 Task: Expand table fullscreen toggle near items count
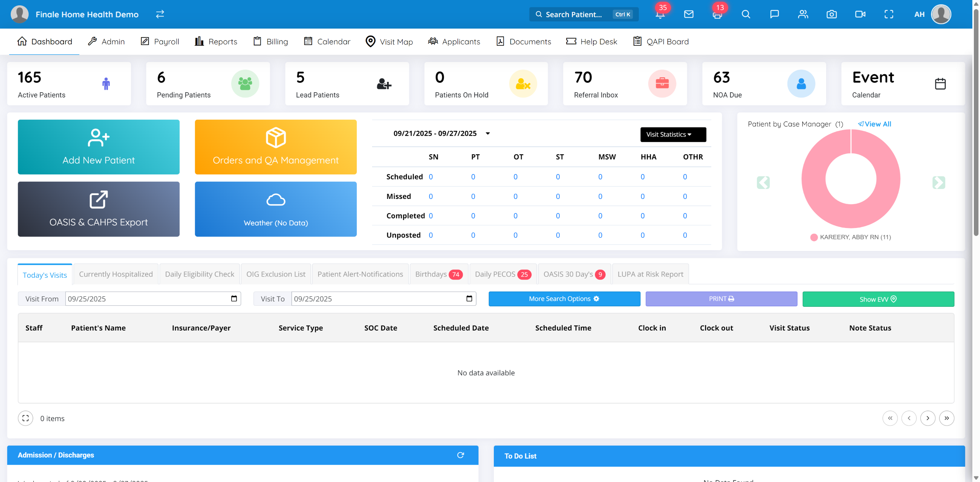point(26,418)
